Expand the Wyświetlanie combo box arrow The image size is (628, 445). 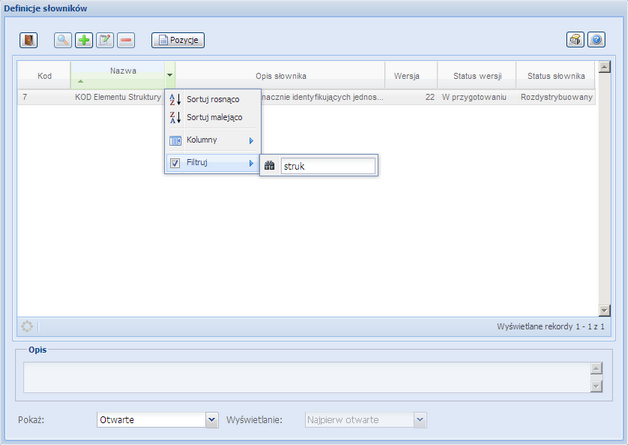coord(420,420)
